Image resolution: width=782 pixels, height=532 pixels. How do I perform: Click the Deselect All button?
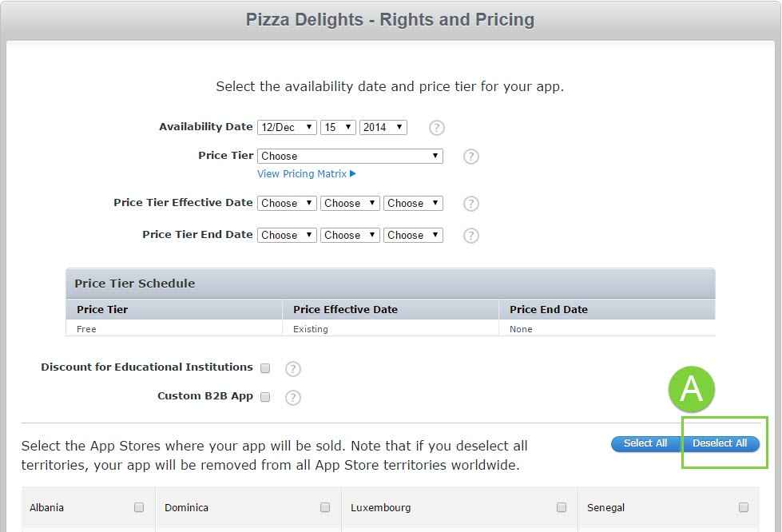[720, 444]
